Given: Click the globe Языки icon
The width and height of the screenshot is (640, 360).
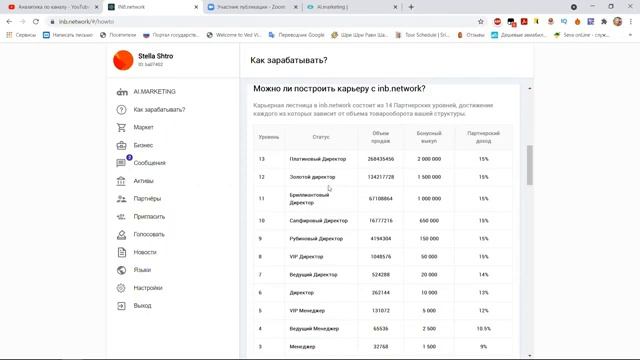Looking at the screenshot, I should (121, 270).
